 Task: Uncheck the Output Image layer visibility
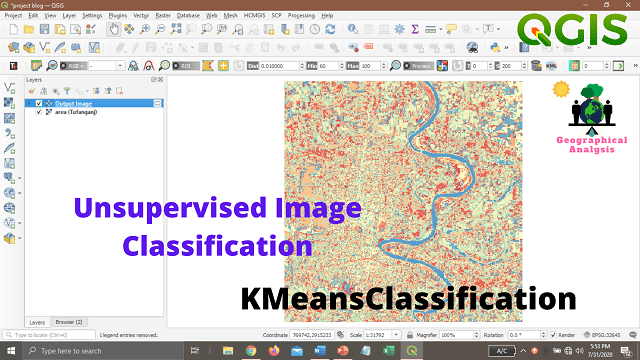[39, 103]
